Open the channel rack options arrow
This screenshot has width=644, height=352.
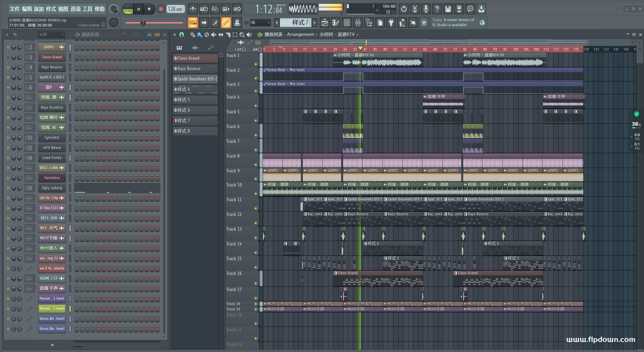(7, 35)
